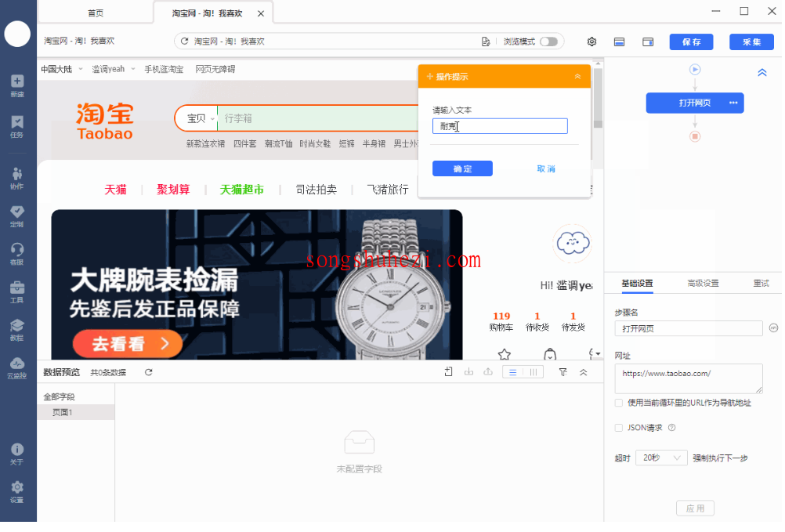Image resolution: width=785 pixels, height=532 pixels.
Task: Toggle the bottom panel layout icon
Action: (619, 42)
